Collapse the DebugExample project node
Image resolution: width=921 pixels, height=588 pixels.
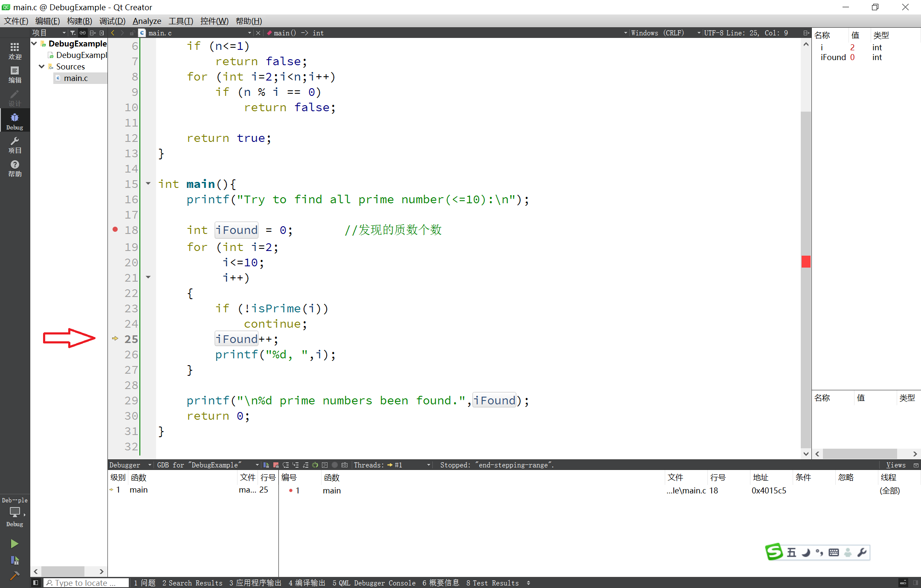(x=34, y=43)
